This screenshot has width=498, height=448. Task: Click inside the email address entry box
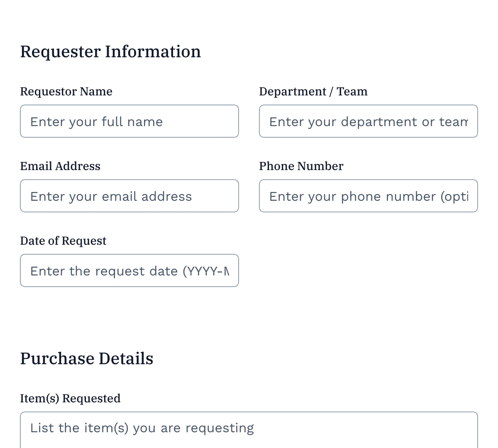(129, 196)
